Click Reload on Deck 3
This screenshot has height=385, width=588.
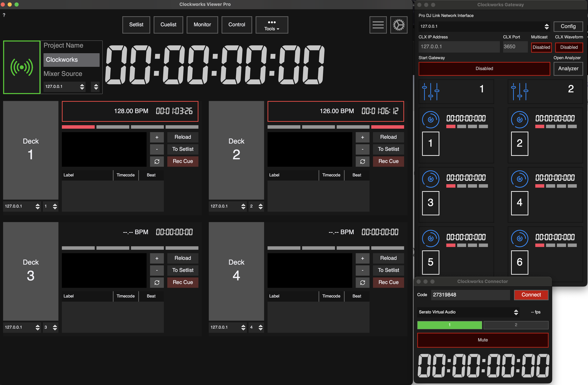(x=183, y=258)
